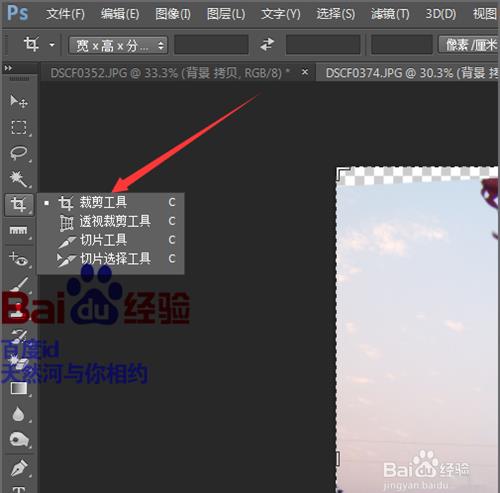Click the left-edge crop handle

click(337, 459)
